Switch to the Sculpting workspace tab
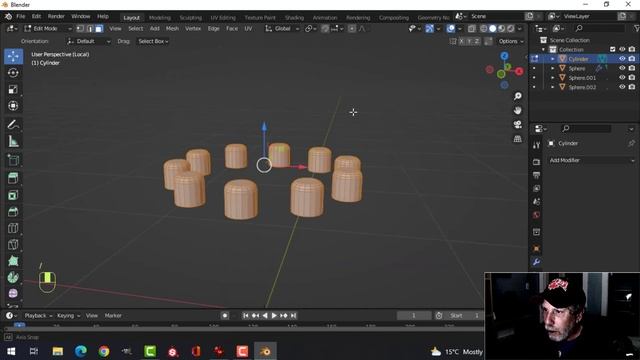 pos(191,18)
